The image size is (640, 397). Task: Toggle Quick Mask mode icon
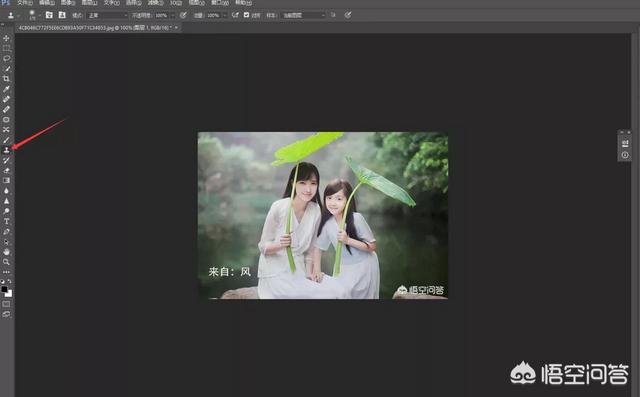click(6, 304)
